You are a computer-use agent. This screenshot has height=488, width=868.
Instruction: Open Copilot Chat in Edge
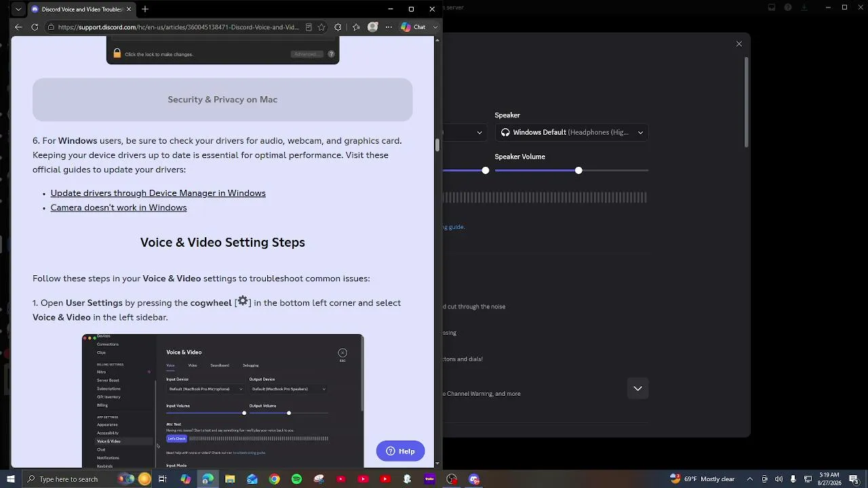414,27
